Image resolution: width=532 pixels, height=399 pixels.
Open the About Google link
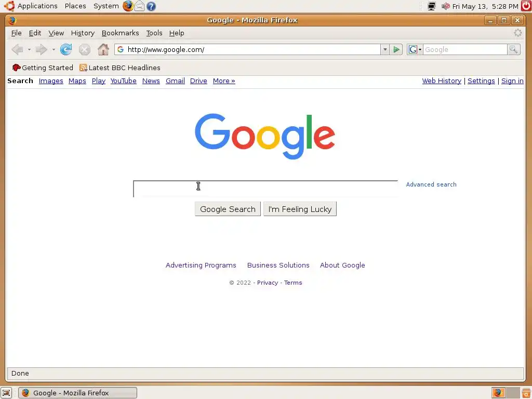pyautogui.click(x=342, y=265)
